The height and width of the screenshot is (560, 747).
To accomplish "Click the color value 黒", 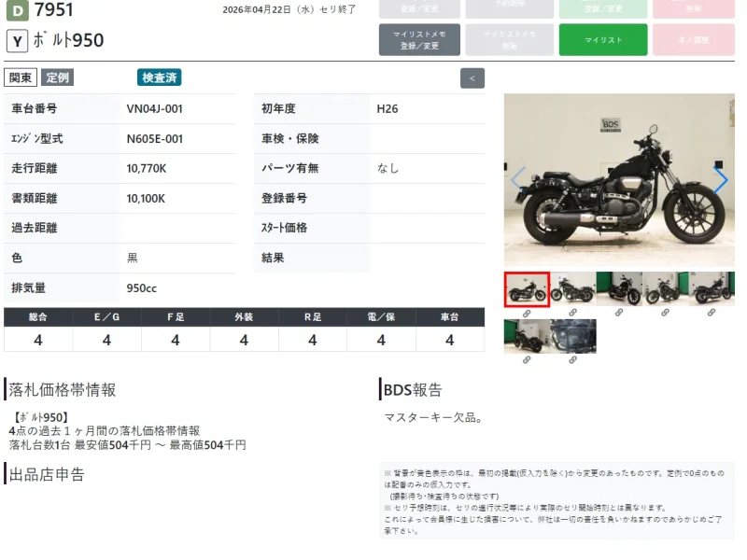I will [133, 259].
